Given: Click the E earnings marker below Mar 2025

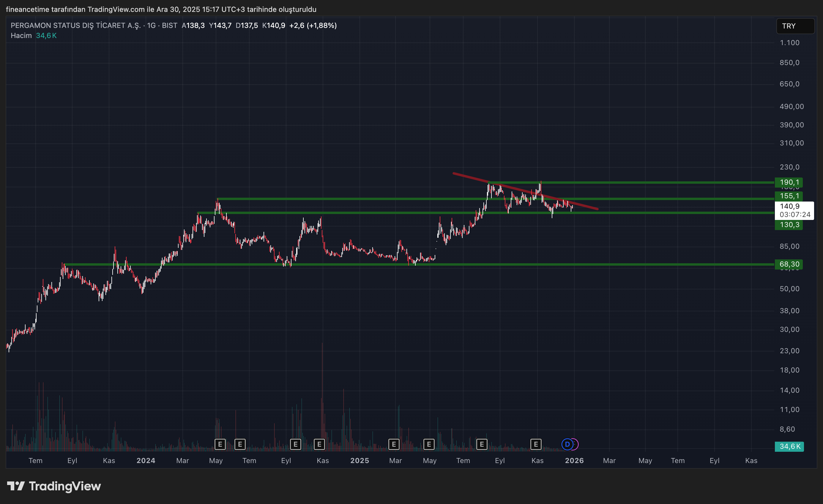Looking at the screenshot, I should coord(394,444).
